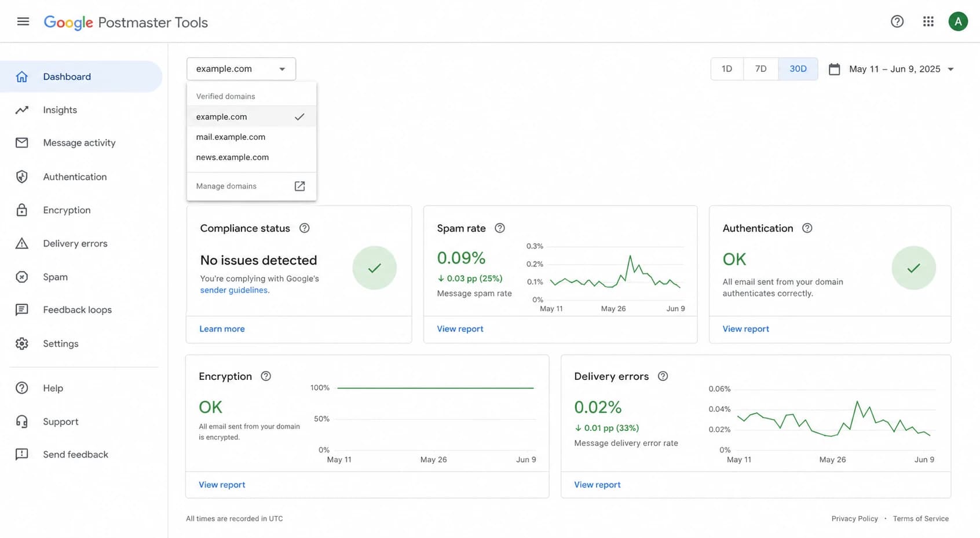Click Delivery errors card info icon

663,376
